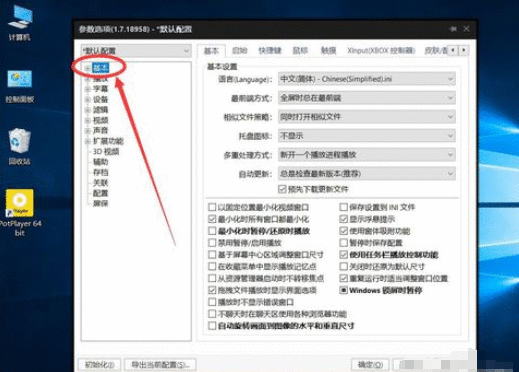Viewport: 519px width, 372px height.
Task: Select 关联 in the settings tree
Action: click(x=100, y=183)
